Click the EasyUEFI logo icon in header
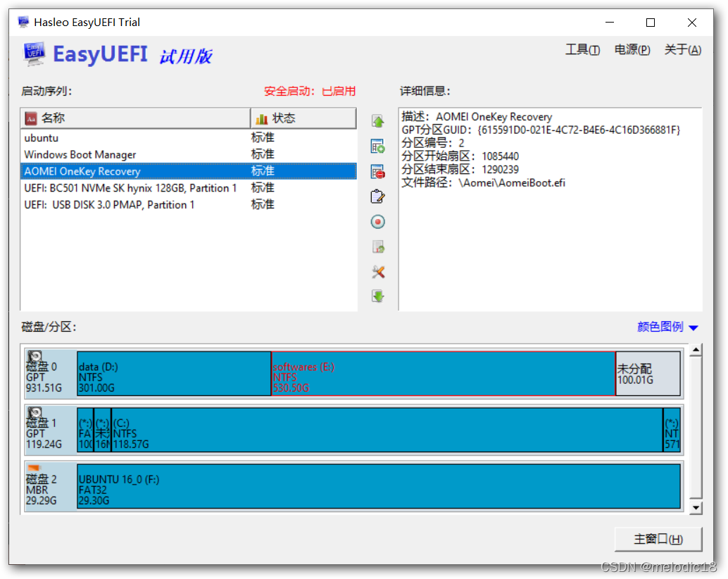 [34, 54]
